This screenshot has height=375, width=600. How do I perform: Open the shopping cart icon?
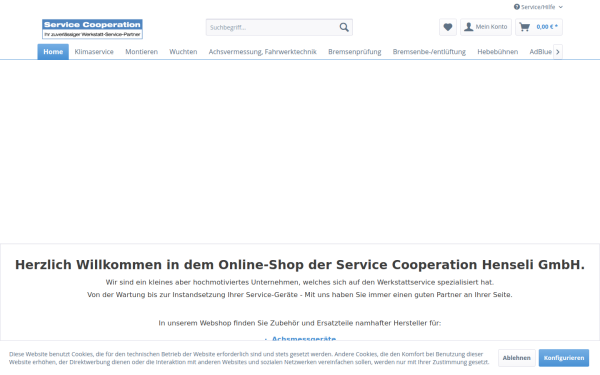(x=525, y=27)
